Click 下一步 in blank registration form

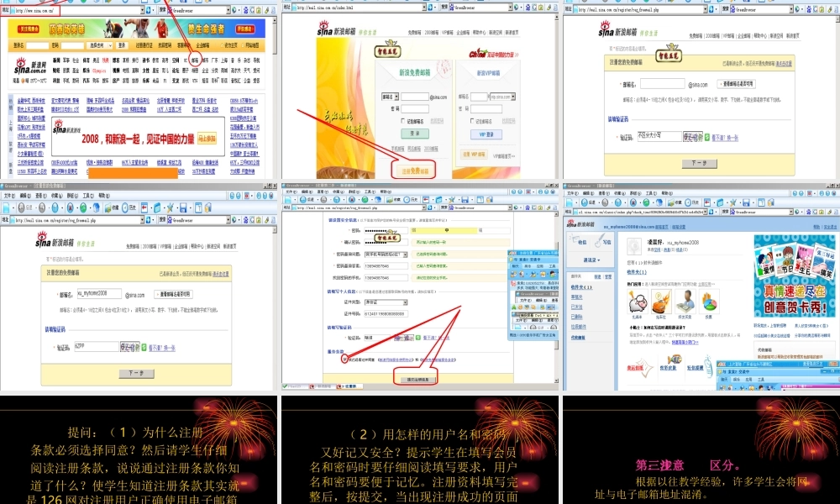click(699, 163)
